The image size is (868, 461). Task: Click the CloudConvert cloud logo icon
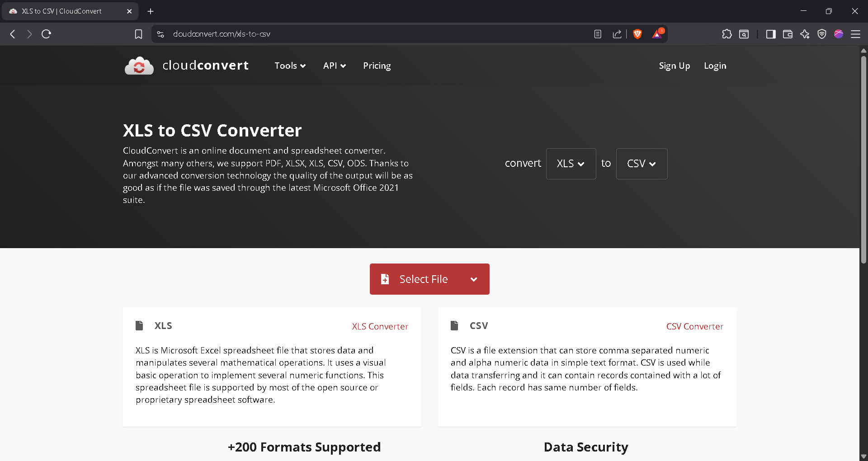(x=139, y=66)
